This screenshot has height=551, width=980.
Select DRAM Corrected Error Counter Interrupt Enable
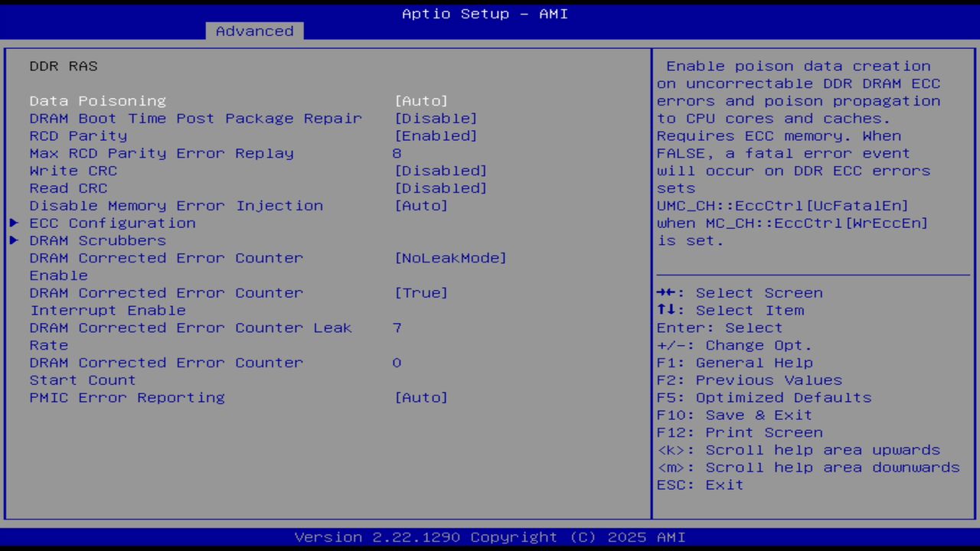166,302
